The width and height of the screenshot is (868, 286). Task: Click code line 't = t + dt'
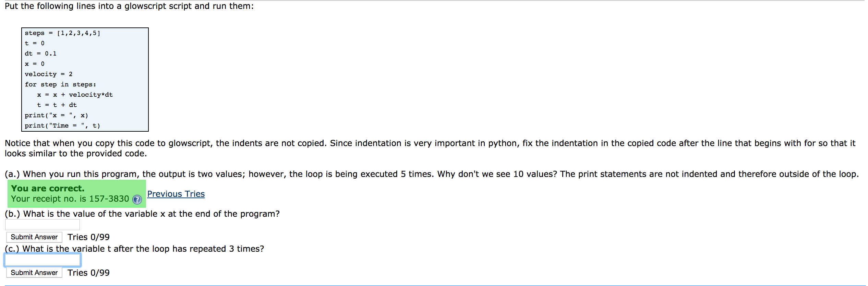pos(57,105)
